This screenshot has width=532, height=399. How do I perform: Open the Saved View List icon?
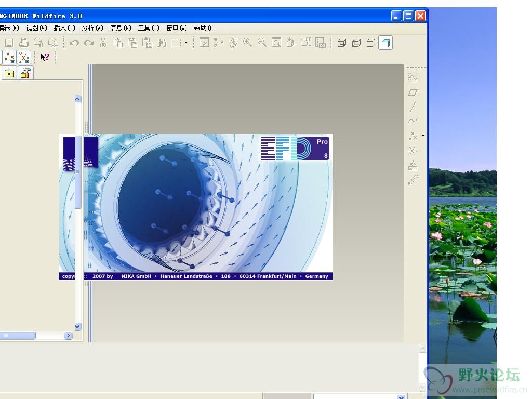tap(305, 43)
